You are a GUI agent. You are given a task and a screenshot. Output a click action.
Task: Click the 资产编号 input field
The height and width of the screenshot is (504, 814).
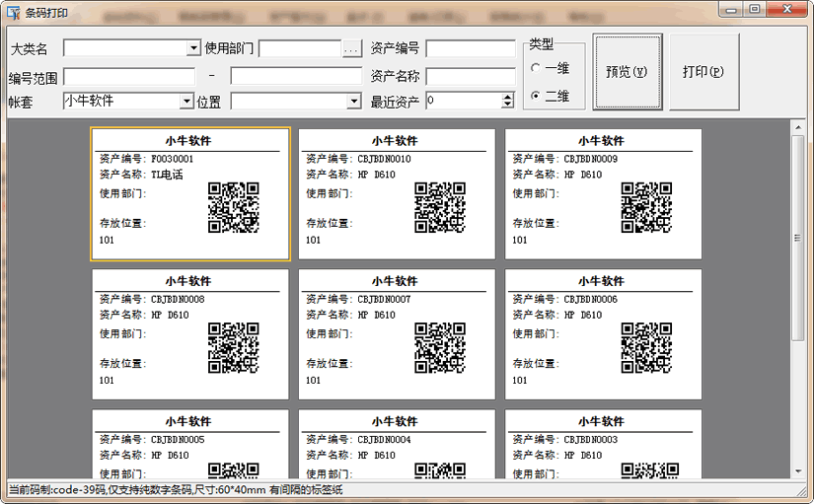pos(470,48)
